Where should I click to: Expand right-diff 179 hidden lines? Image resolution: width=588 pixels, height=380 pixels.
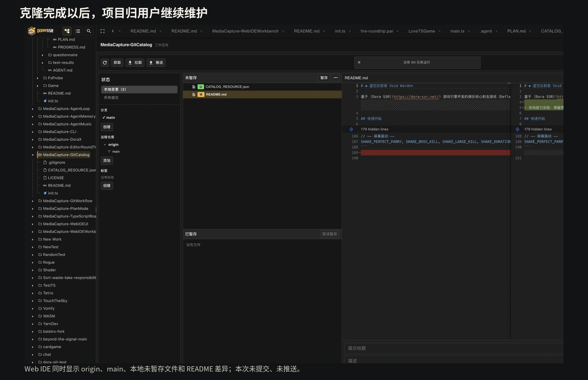click(x=517, y=129)
